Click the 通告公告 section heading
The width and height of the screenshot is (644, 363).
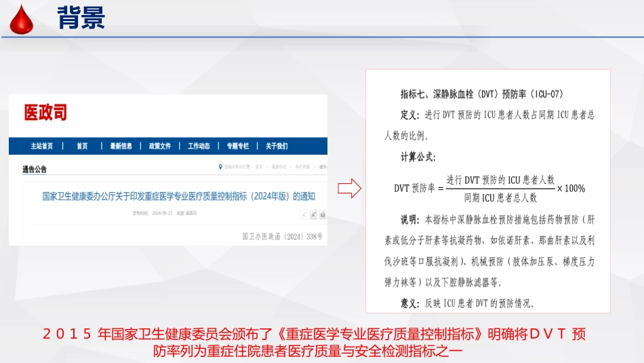(35, 170)
